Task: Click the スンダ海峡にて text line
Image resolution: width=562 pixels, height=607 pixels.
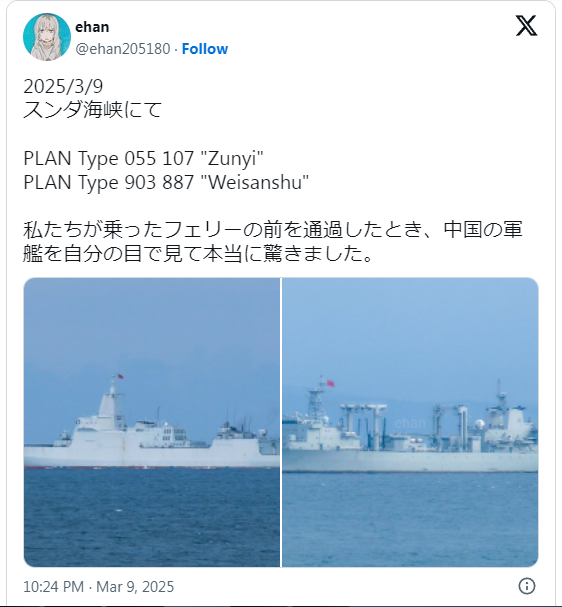Action: (93, 110)
